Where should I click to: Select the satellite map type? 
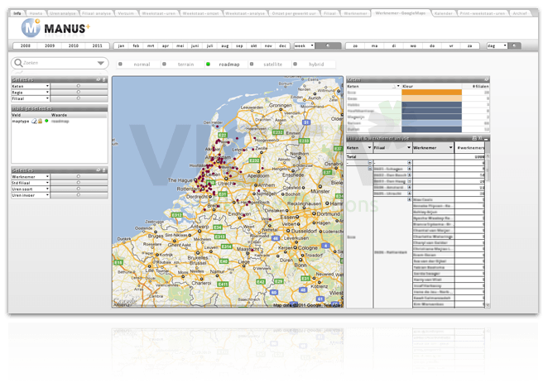coord(270,65)
